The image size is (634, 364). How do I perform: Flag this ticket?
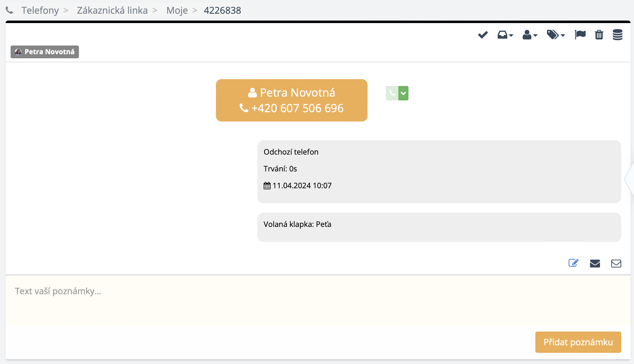(x=580, y=35)
